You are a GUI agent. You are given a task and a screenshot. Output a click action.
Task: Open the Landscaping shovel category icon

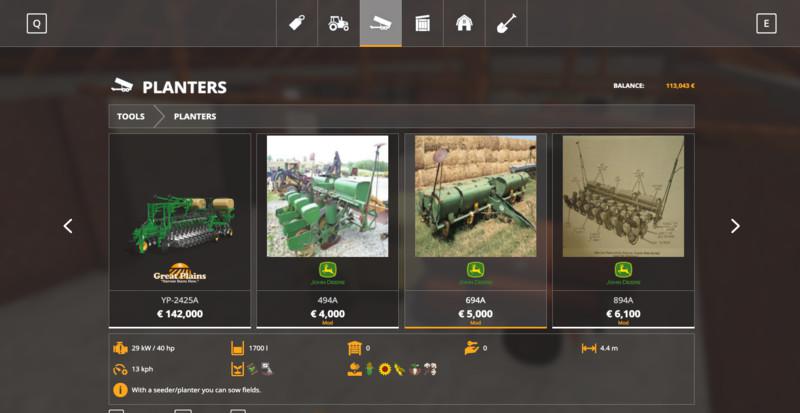click(507, 23)
